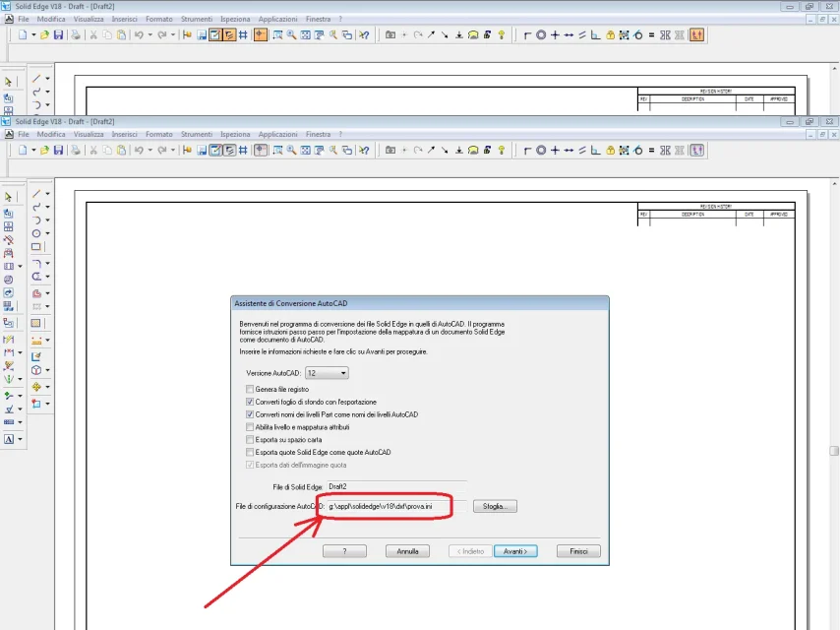The image size is (840, 630).
Task: Click grid icon in back window toolbar
Action: coord(243,34)
